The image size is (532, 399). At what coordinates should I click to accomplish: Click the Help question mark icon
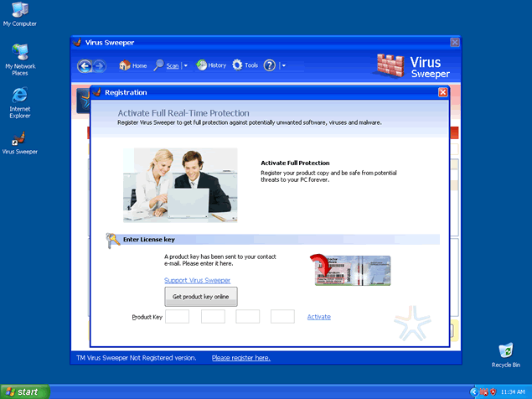click(270, 65)
